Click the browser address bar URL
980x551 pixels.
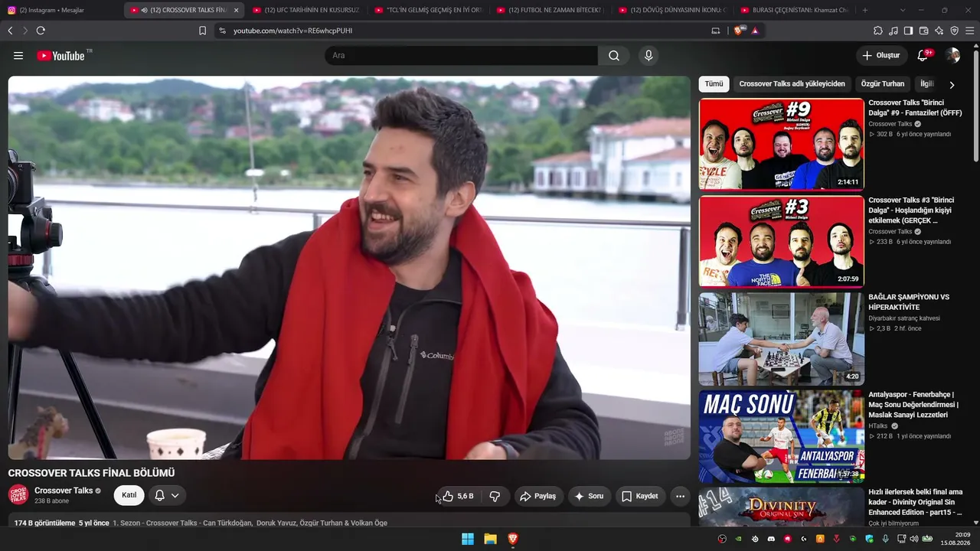pyautogui.click(x=292, y=31)
